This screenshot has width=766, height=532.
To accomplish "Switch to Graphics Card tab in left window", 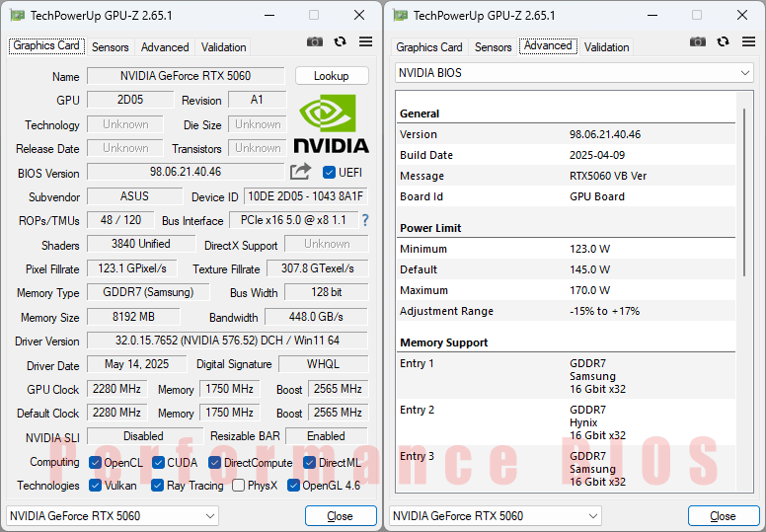I will (46, 46).
